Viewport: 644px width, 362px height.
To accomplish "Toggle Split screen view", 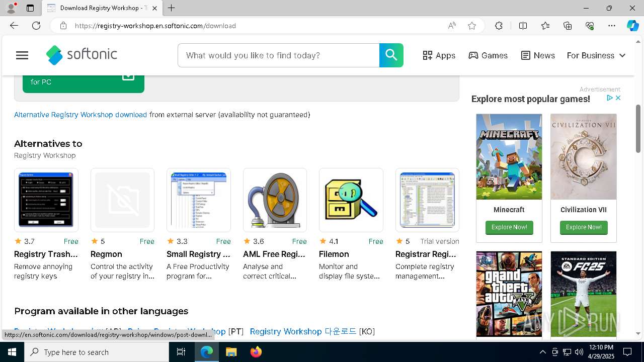I will tap(523, 26).
